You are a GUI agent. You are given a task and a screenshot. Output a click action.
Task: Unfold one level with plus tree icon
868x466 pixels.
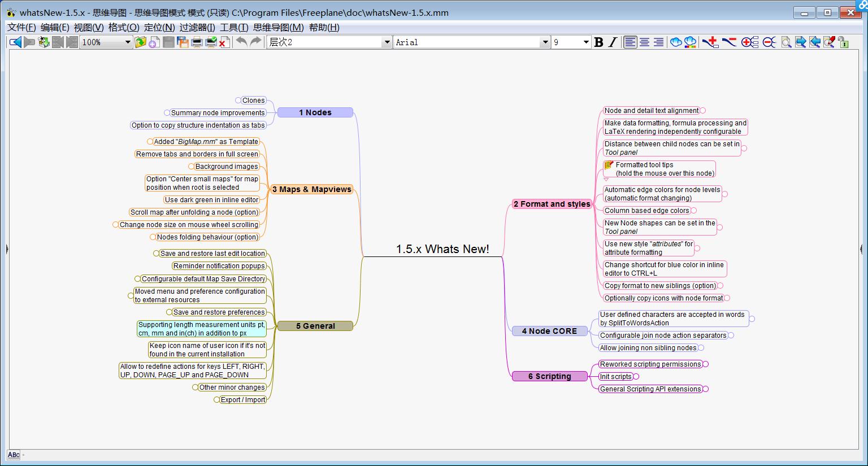point(749,42)
